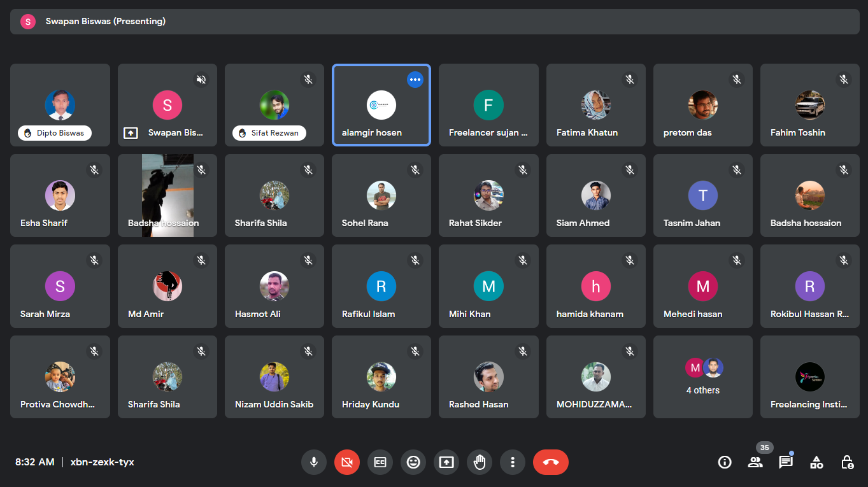Open the chat messages panel
868x487 pixels.
pyautogui.click(x=786, y=462)
